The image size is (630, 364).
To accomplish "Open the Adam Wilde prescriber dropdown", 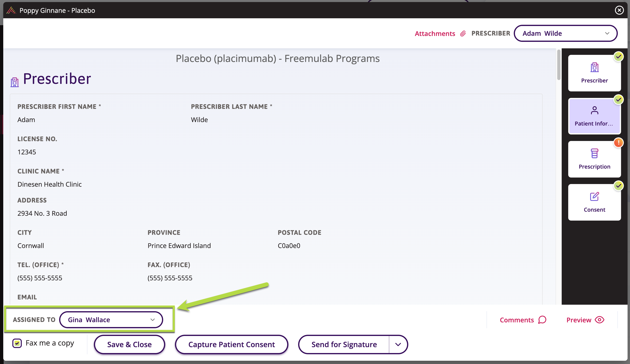I will [566, 33].
